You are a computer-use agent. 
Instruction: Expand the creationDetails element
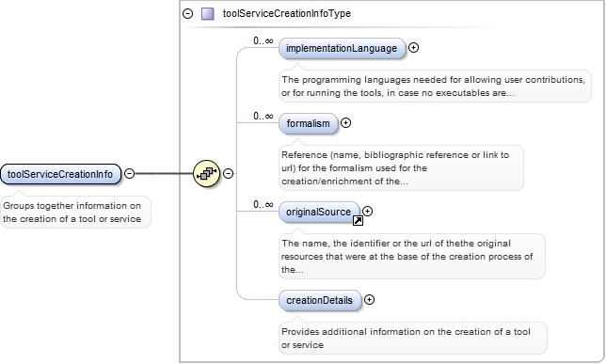[369, 299]
